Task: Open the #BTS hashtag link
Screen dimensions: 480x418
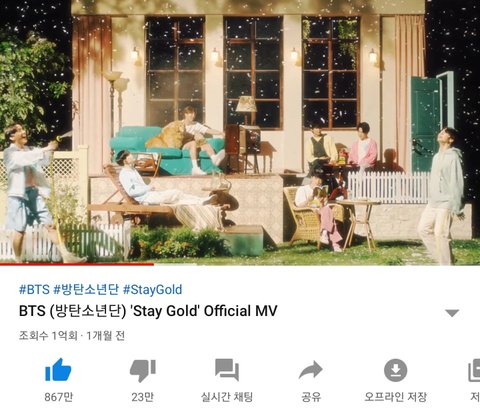Action: [x=34, y=289]
